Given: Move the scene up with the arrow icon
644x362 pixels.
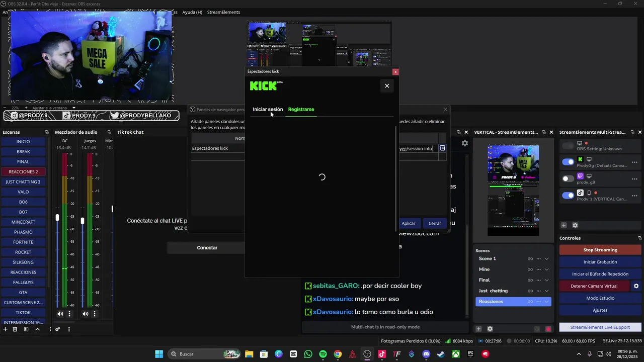Looking at the screenshot, I should pos(37,329).
